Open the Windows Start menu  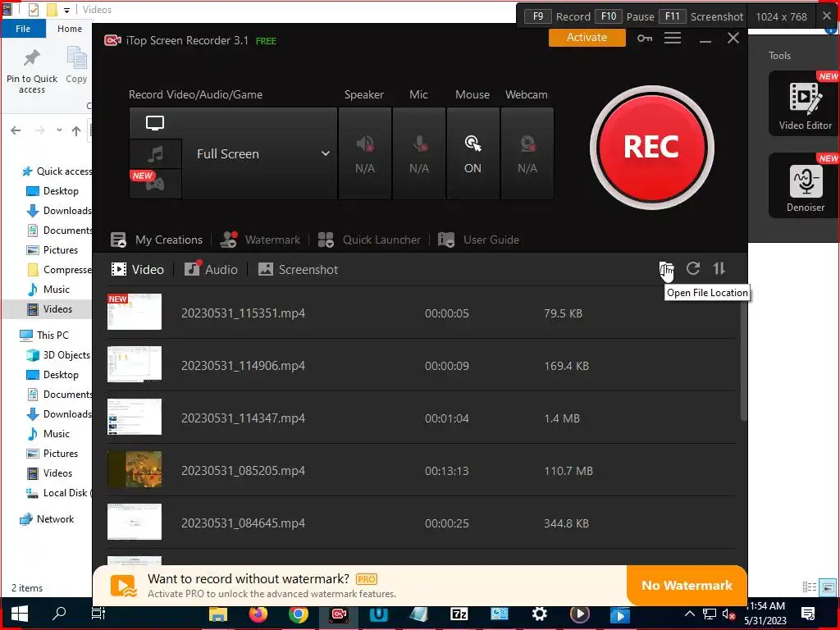20,614
